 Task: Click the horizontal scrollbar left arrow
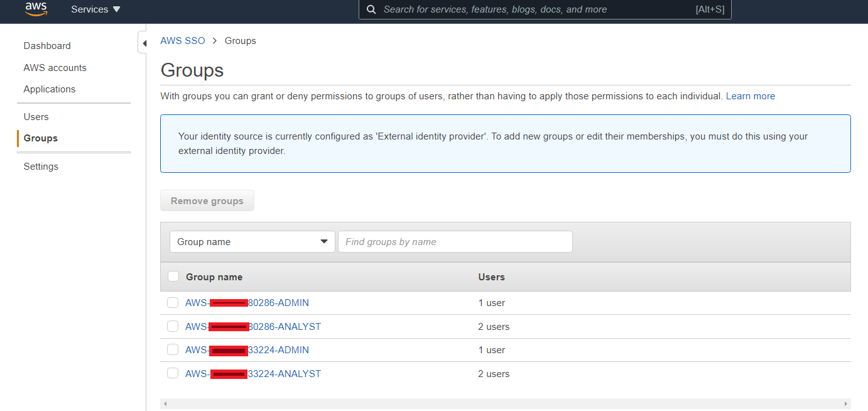pyautogui.click(x=165, y=403)
